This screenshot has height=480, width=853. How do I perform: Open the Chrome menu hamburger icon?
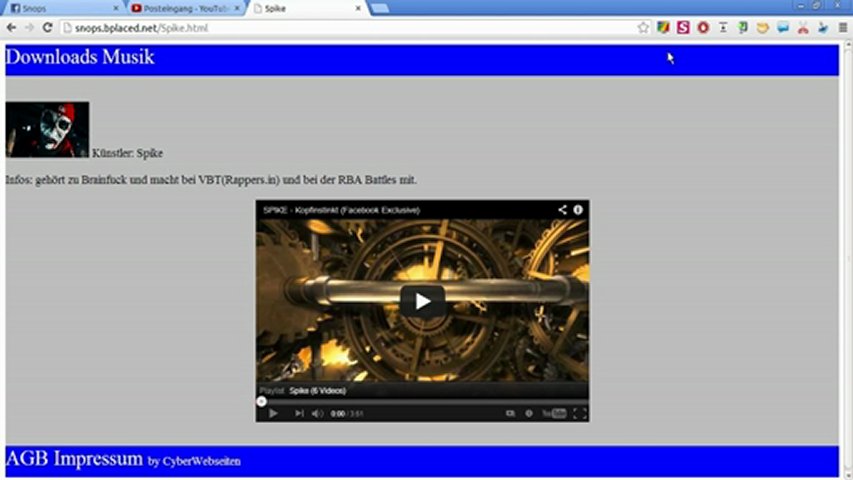click(x=842, y=28)
